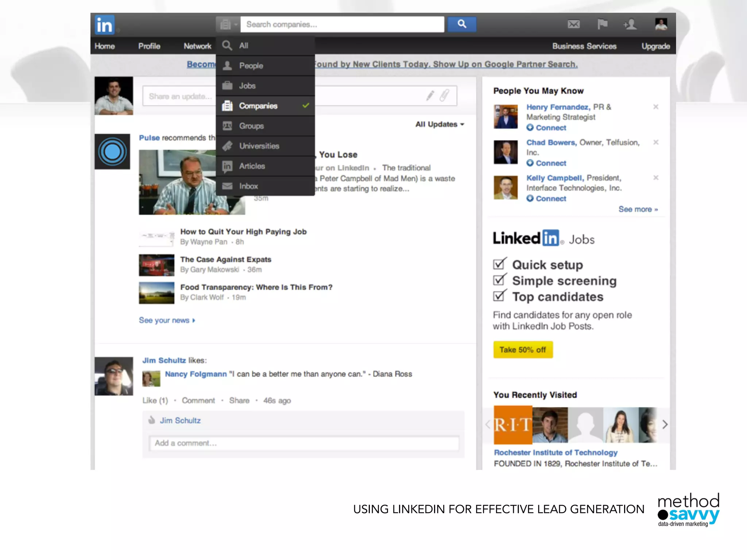This screenshot has height=560, width=747.
Task: Connect with Chad Bowers
Action: [546, 163]
